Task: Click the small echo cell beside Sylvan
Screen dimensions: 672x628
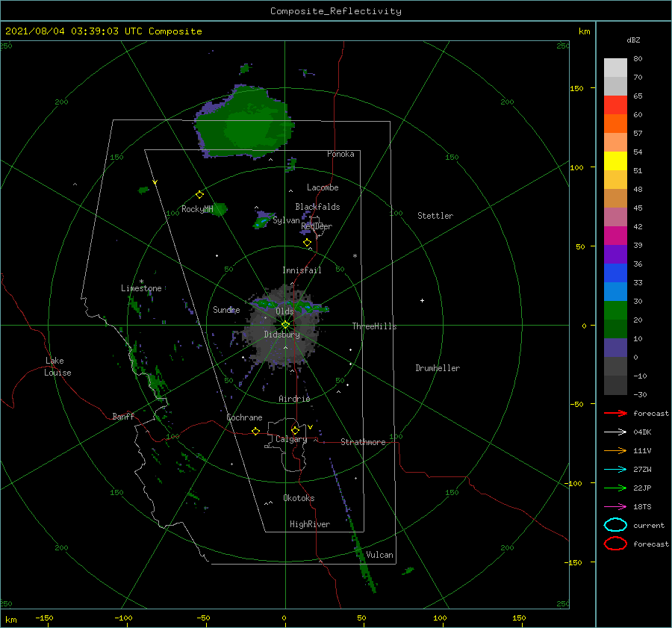Action: 262,220
